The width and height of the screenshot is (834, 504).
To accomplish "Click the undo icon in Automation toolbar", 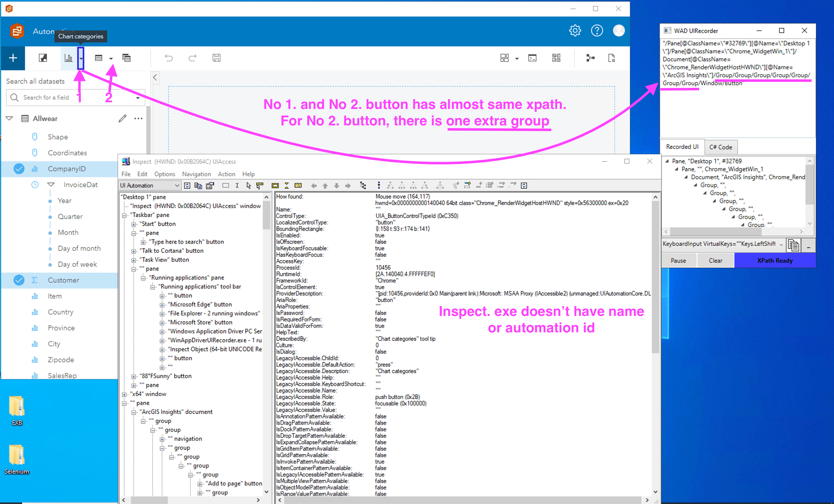I will click(169, 58).
